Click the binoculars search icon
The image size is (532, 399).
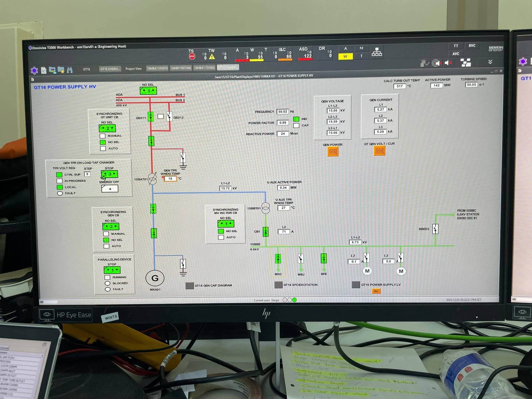[70, 70]
